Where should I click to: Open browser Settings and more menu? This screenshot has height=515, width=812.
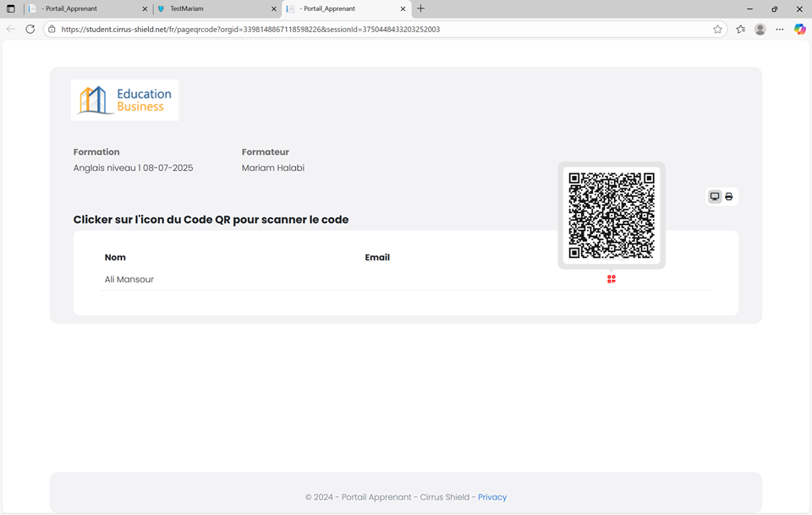[x=780, y=30]
